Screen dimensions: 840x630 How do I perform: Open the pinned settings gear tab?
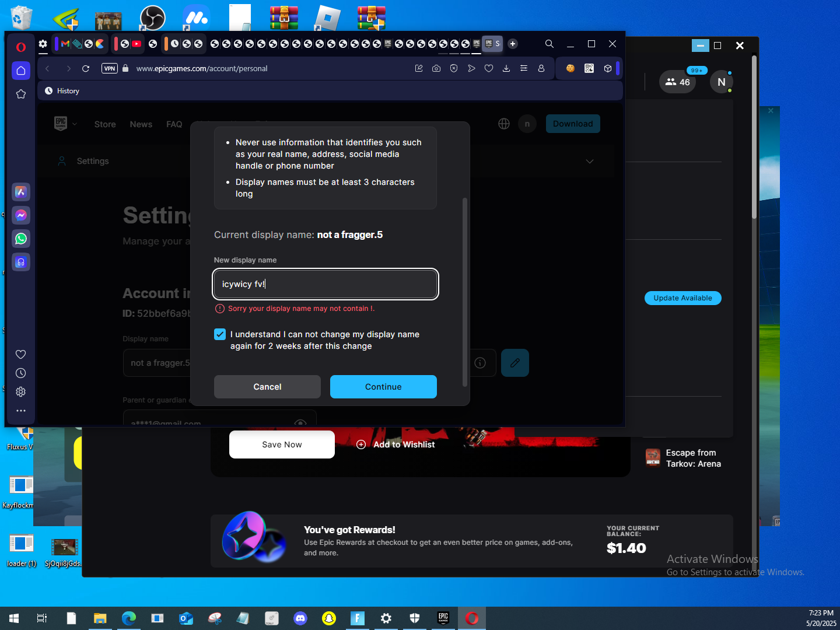point(43,44)
